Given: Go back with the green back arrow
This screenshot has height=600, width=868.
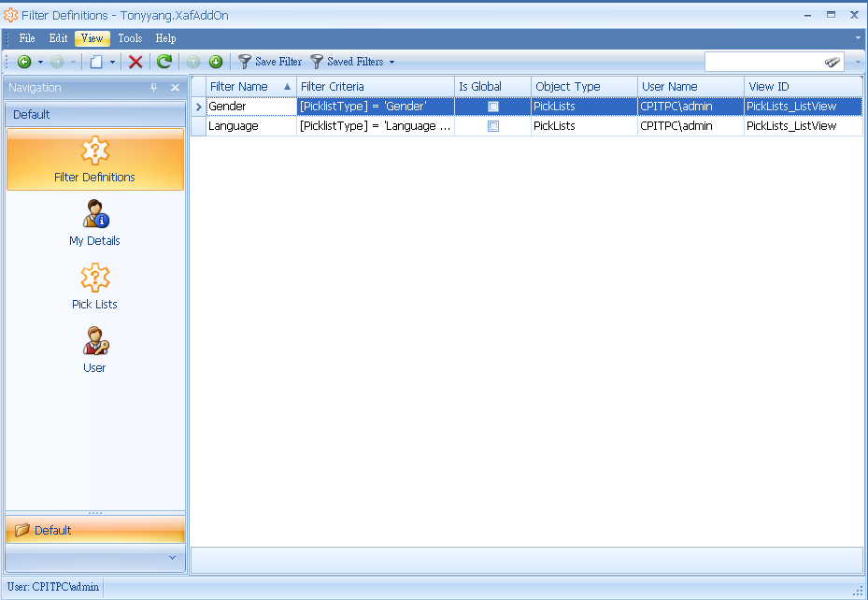Looking at the screenshot, I should tap(23, 62).
